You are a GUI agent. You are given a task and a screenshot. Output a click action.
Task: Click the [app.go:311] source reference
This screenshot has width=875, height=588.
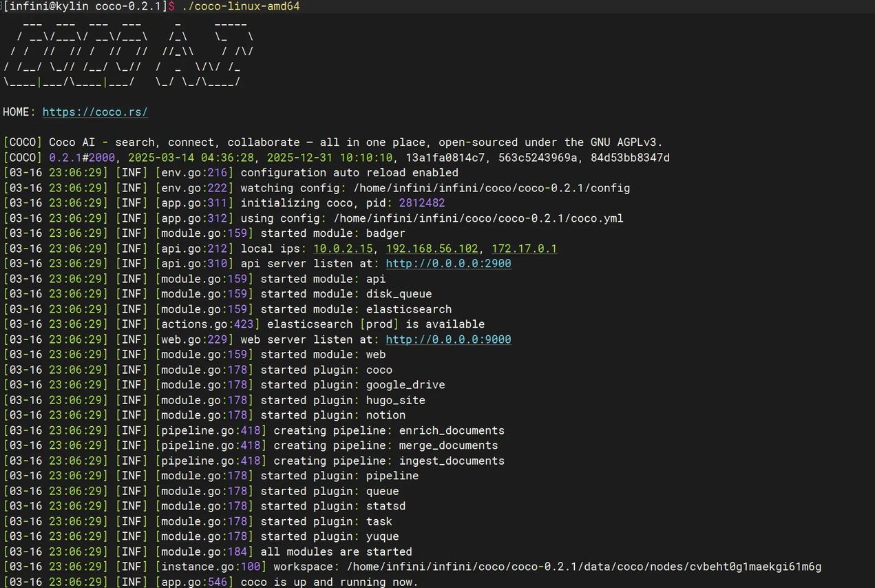(194, 203)
